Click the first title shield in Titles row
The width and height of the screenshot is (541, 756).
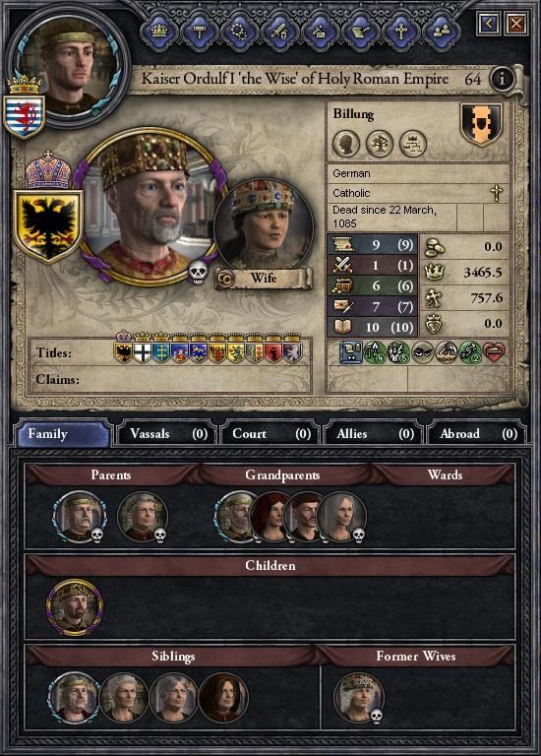(123, 350)
